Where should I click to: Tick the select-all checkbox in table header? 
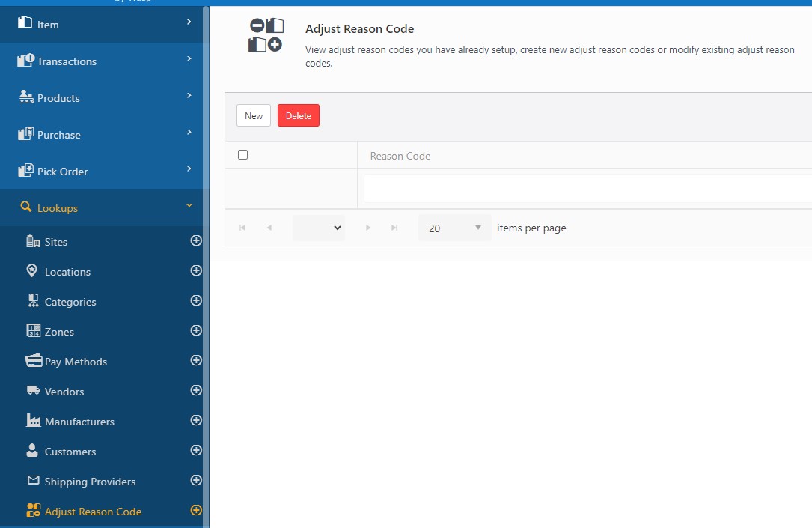242,155
